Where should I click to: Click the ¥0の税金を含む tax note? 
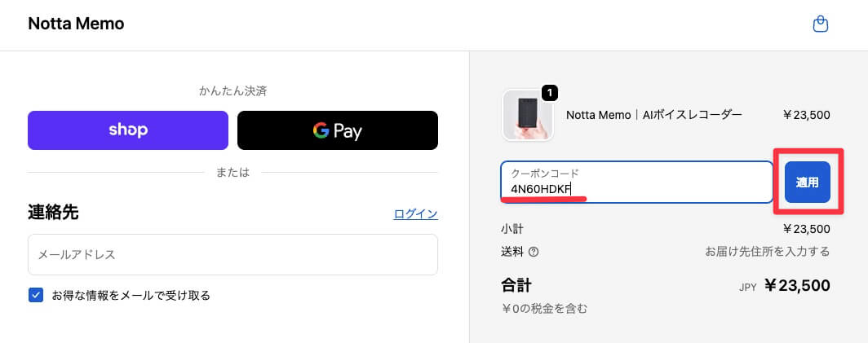click(544, 309)
